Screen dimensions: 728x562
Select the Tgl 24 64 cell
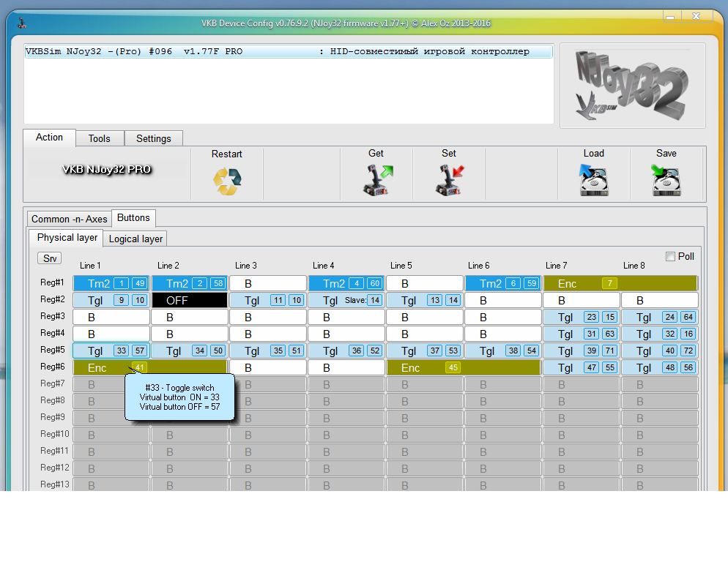pyautogui.click(x=660, y=318)
